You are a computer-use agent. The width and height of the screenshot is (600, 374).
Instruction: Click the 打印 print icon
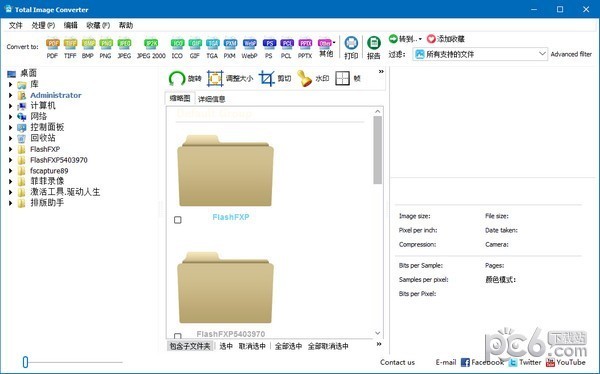[x=351, y=48]
